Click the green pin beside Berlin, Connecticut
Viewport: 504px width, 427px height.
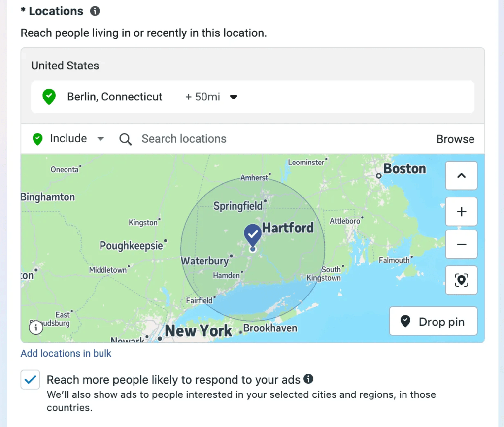tap(49, 97)
